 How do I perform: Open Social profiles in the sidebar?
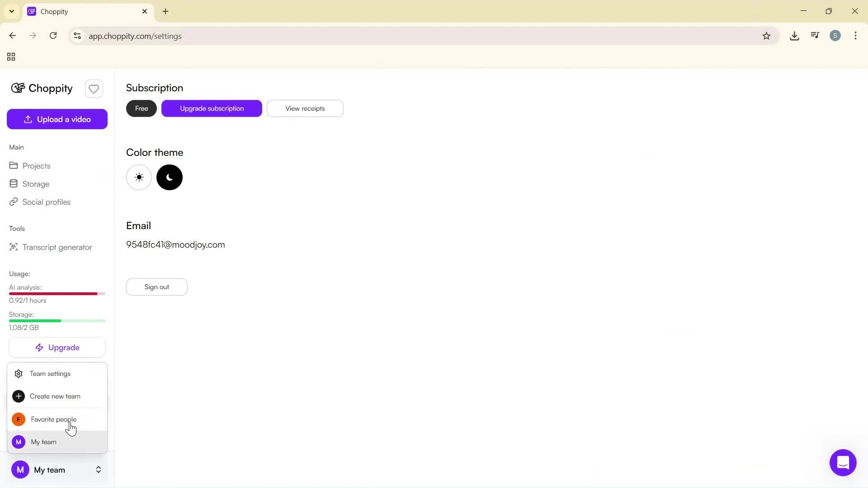coord(47,202)
